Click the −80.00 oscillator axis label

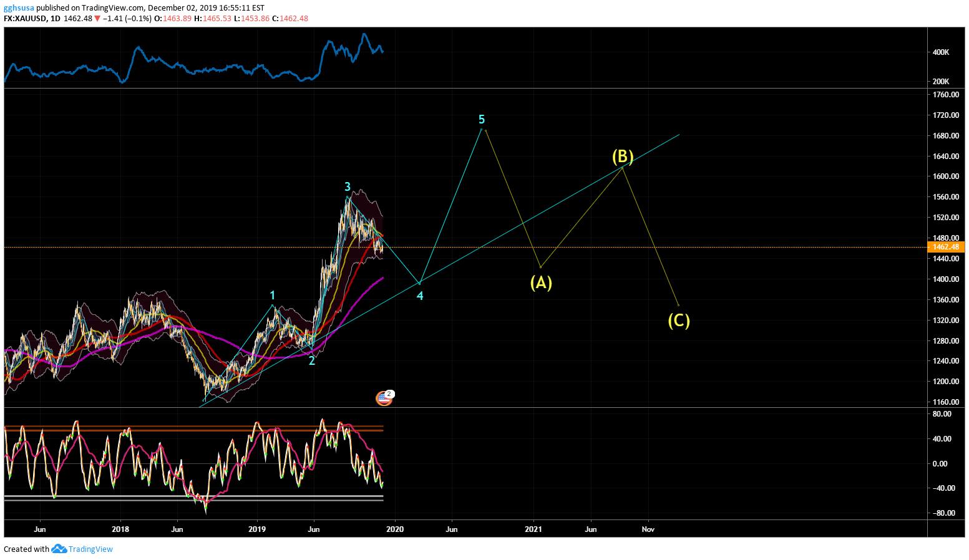pyautogui.click(x=944, y=513)
